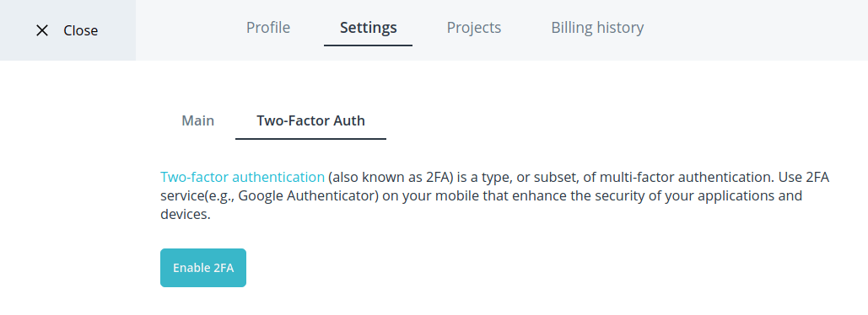Switch to the Main settings sub-tab
The width and height of the screenshot is (868, 315).
point(197,120)
